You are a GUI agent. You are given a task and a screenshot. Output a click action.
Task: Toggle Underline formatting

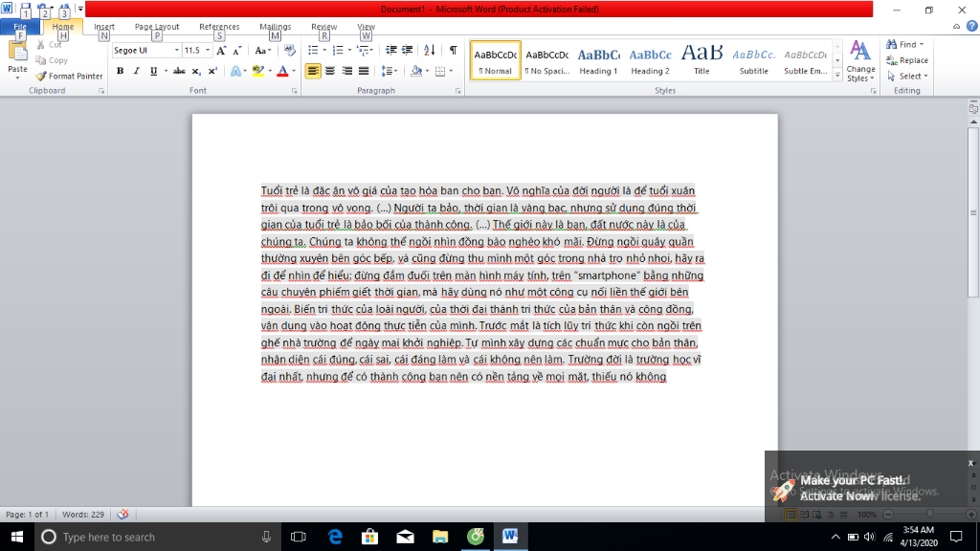(x=154, y=71)
